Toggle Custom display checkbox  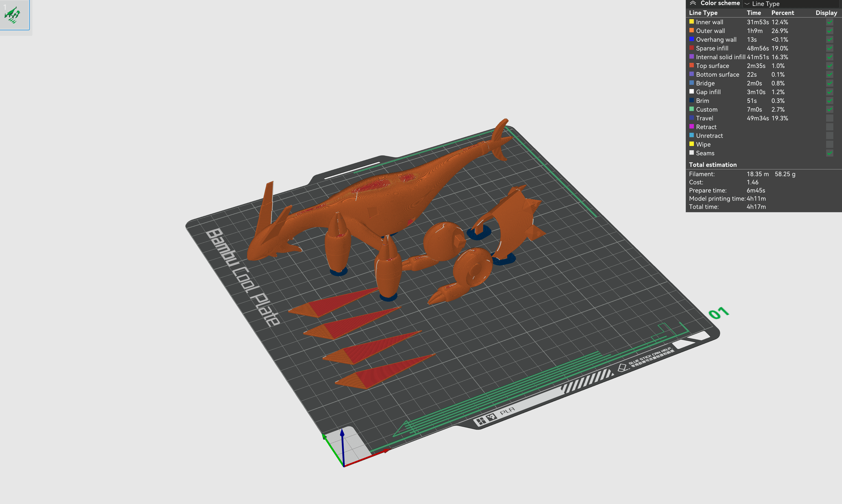pyautogui.click(x=829, y=109)
